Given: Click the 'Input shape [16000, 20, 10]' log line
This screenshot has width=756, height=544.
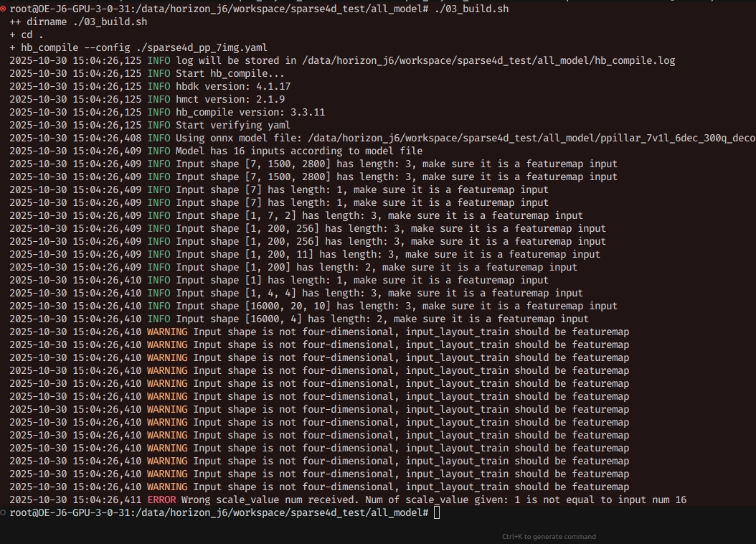Looking at the screenshot, I should click(x=397, y=306).
